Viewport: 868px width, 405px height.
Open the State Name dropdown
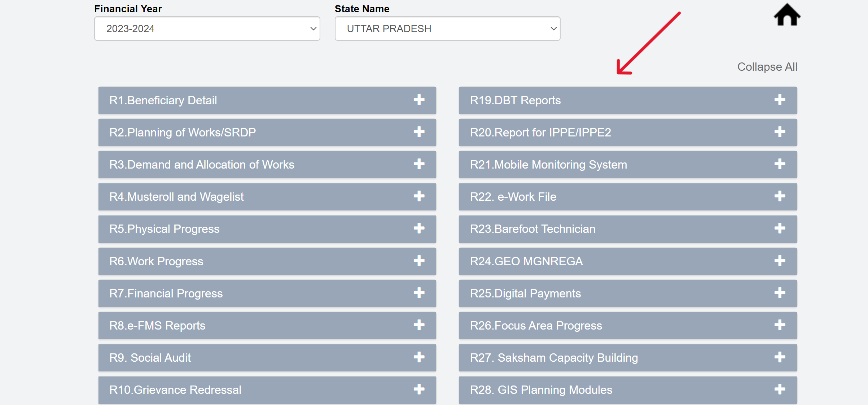coord(447,29)
